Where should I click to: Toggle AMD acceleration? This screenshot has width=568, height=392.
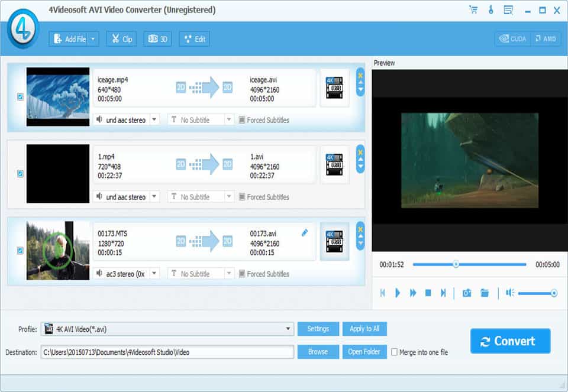pyautogui.click(x=546, y=39)
